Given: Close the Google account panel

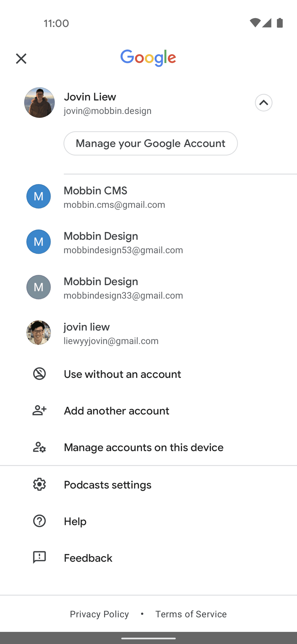Looking at the screenshot, I should [x=21, y=59].
